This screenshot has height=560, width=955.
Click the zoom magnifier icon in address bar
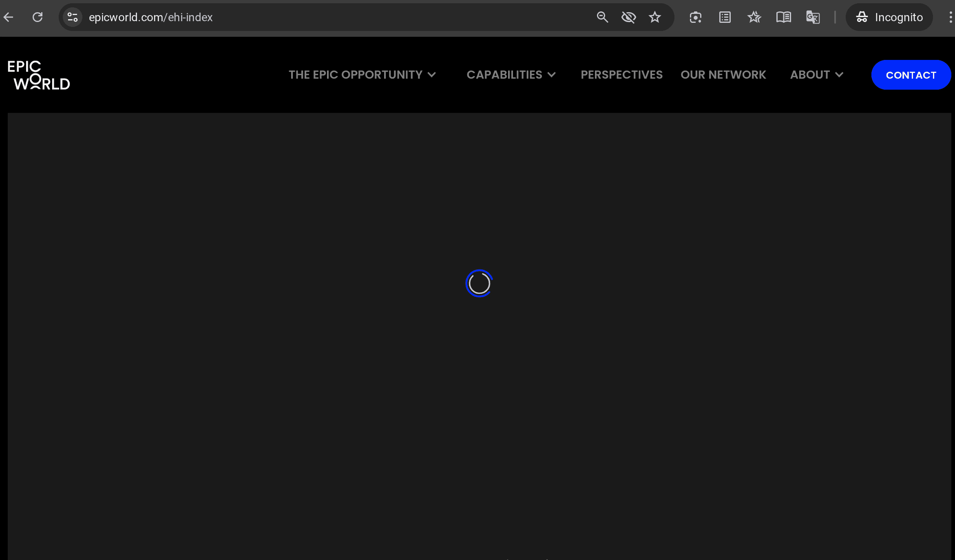point(602,17)
